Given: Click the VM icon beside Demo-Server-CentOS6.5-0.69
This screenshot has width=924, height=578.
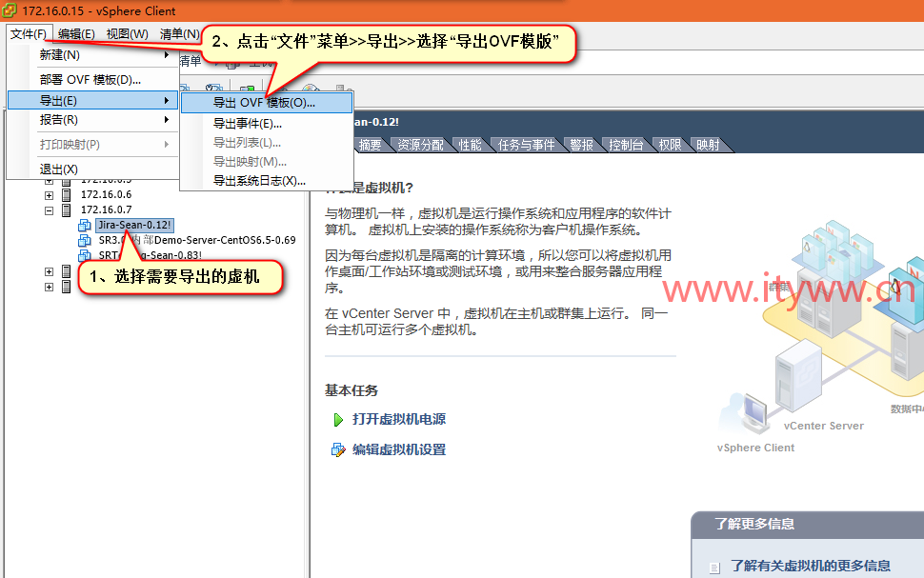Looking at the screenshot, I should 85,240.
